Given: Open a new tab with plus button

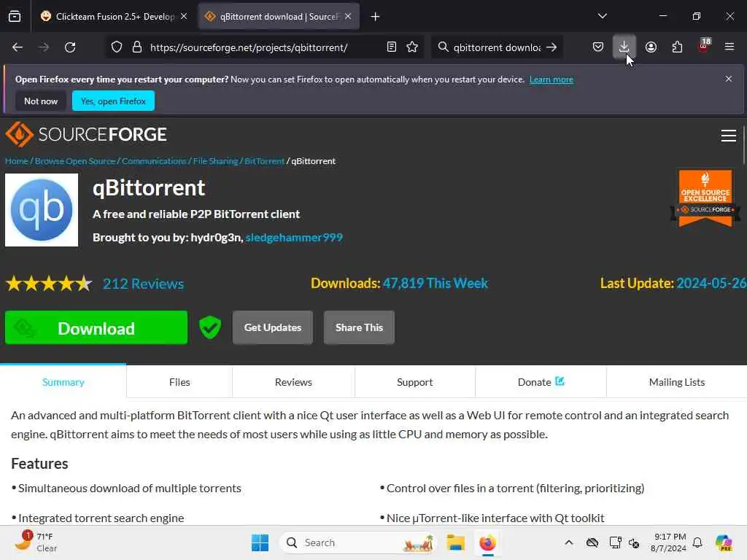Looking at the screenshot, I should pos(376,17).
